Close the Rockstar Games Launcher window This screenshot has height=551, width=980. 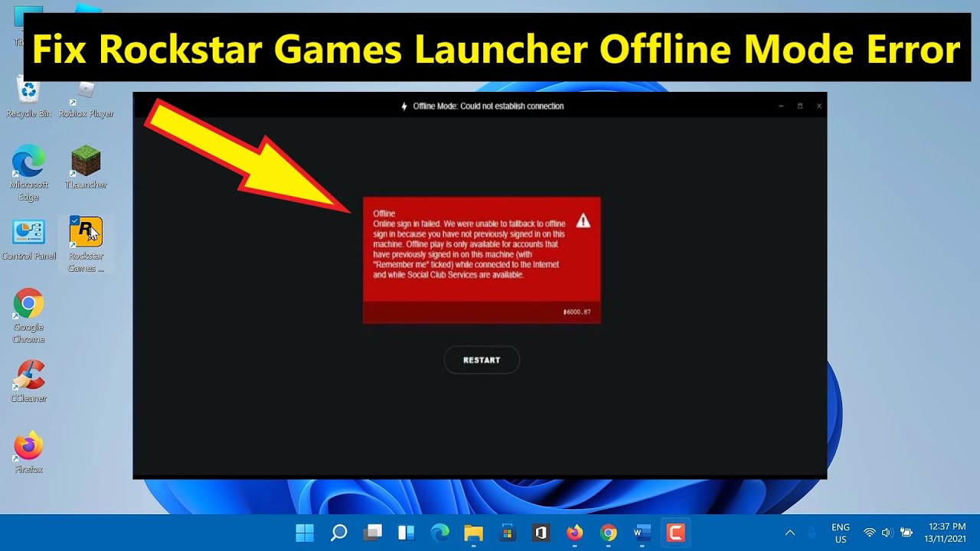[x=818, y=106]
